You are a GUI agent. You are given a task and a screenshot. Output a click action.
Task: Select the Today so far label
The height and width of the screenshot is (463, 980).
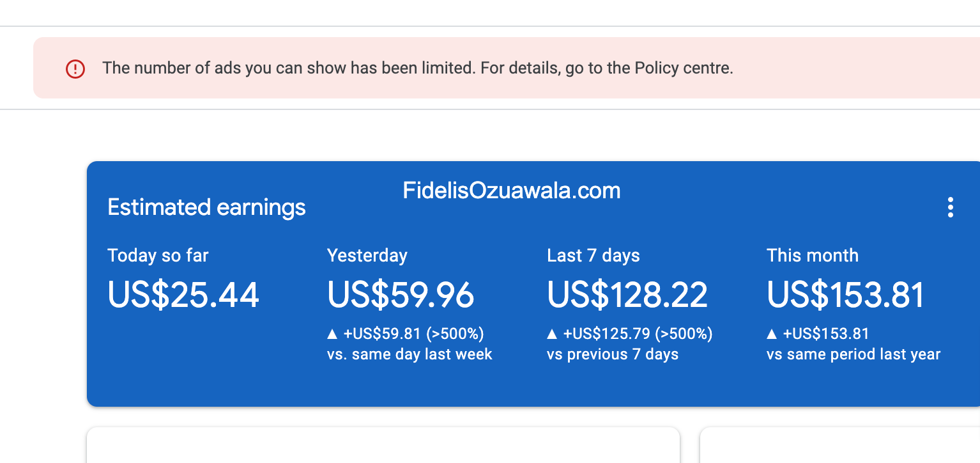pyautogui.click(x=158, y=256)
